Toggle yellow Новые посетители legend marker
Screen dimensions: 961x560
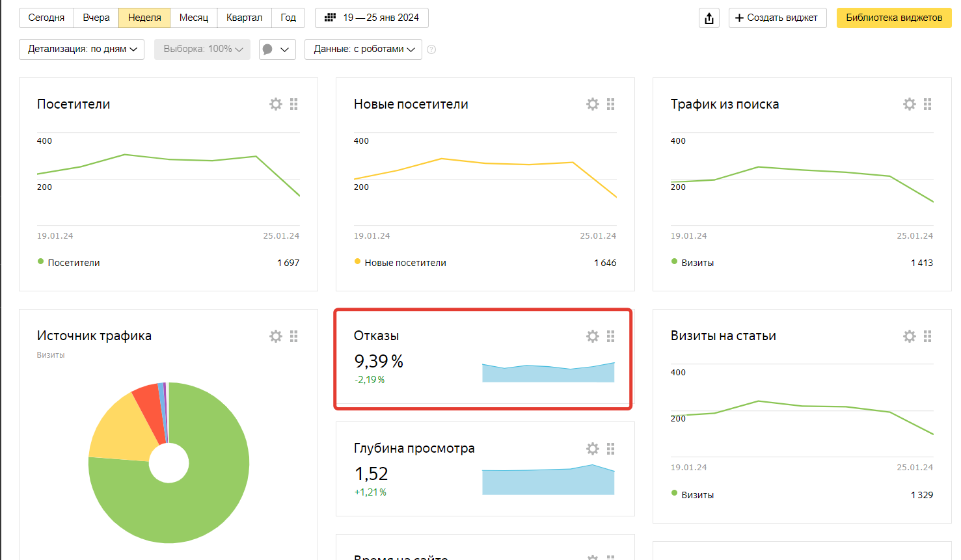pos(357,261)
